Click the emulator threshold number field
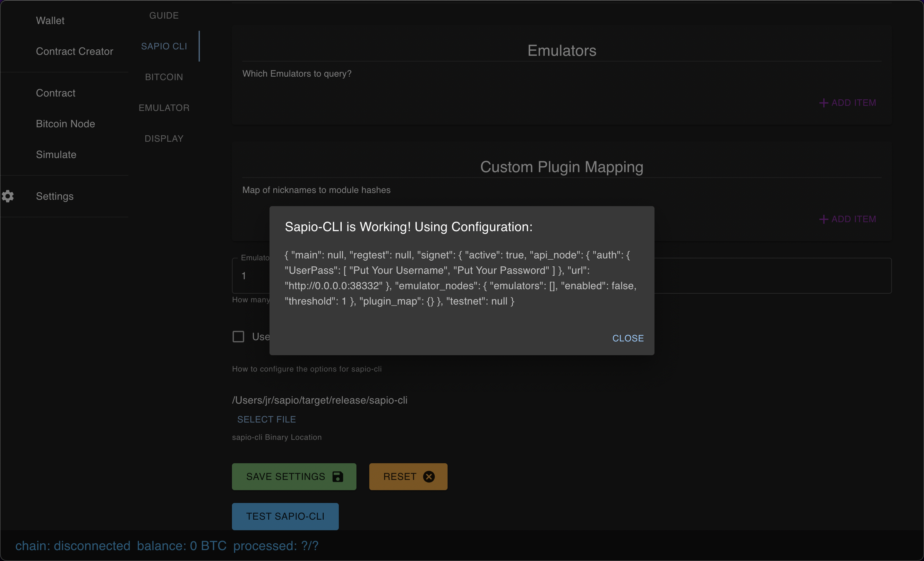The image size is (924, 561). [x=562, y=276]
